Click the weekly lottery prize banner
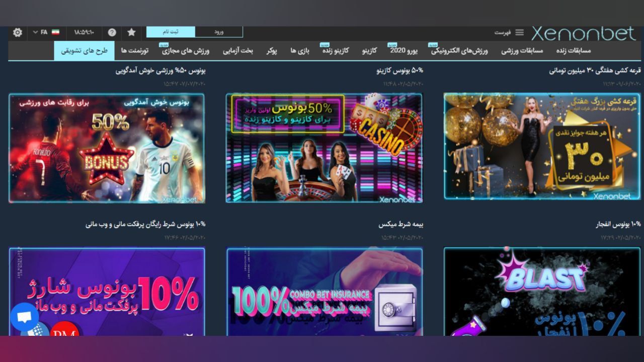This screenshot has height=362, width=644. pyautogui.click(x=541, y=147)
